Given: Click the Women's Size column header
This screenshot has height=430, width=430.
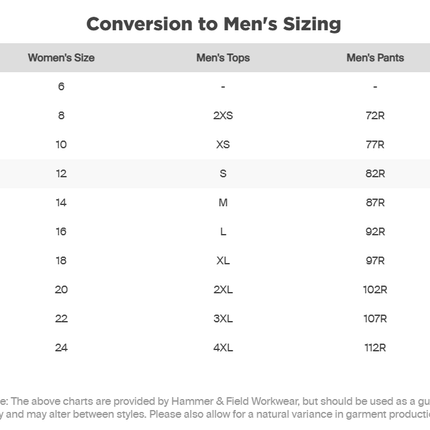Looking at the screenshot, I should point(61,58).
